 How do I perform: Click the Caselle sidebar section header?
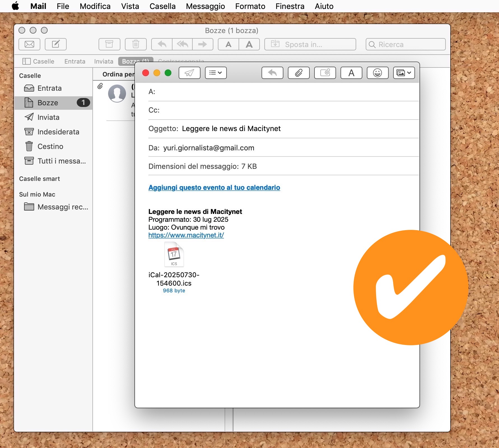[30, 76]
